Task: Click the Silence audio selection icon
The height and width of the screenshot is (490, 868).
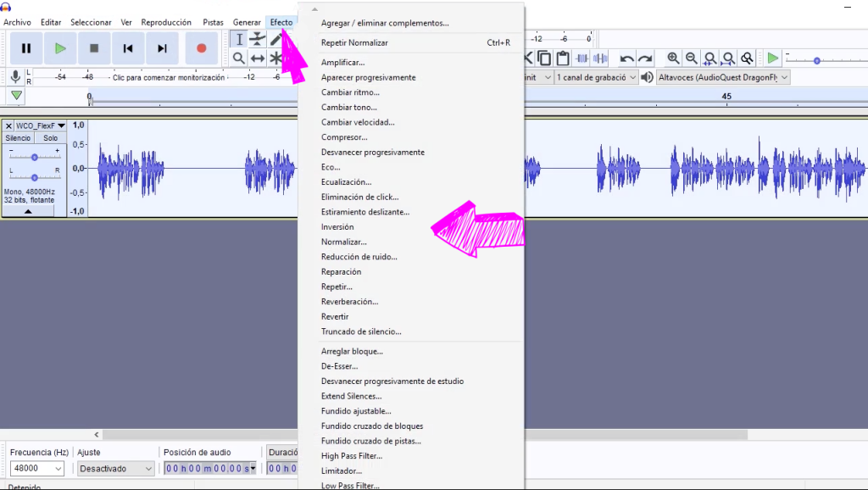Action: tap(600, 58)
